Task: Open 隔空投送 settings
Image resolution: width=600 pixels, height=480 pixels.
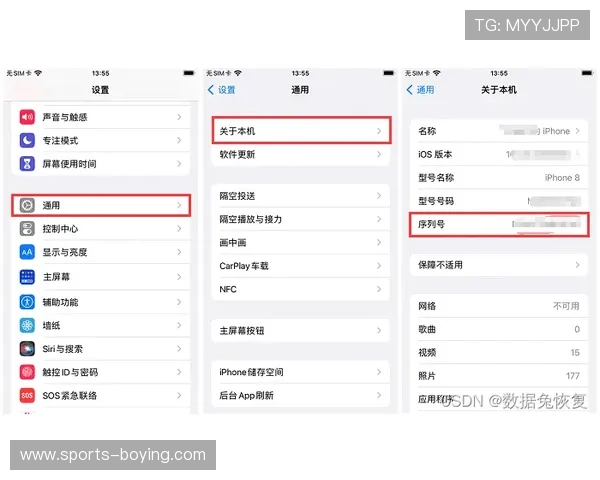Action: point(301,196)
